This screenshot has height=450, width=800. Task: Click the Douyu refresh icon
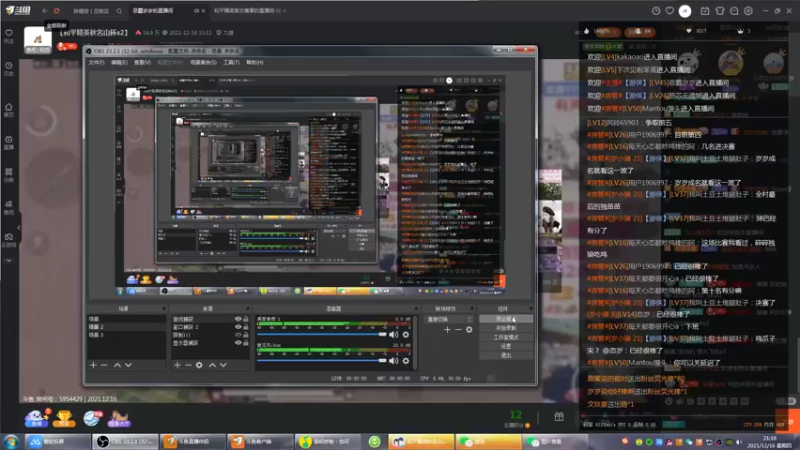coord(57,10)
